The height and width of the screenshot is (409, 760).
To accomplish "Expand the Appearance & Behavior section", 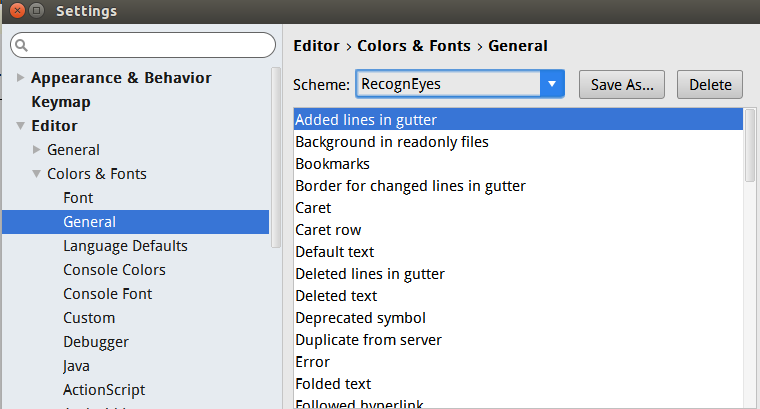I will pyautogui.click(x=20, y=78).
